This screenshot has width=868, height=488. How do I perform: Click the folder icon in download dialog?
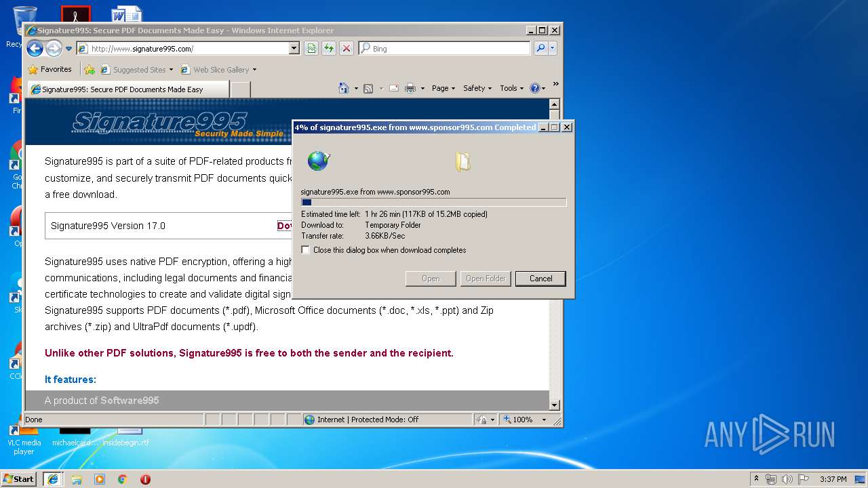(x=462, y=161)
